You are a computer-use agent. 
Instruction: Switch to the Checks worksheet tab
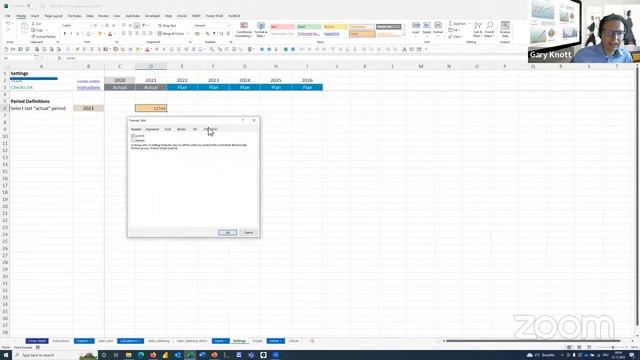(294, 341)
